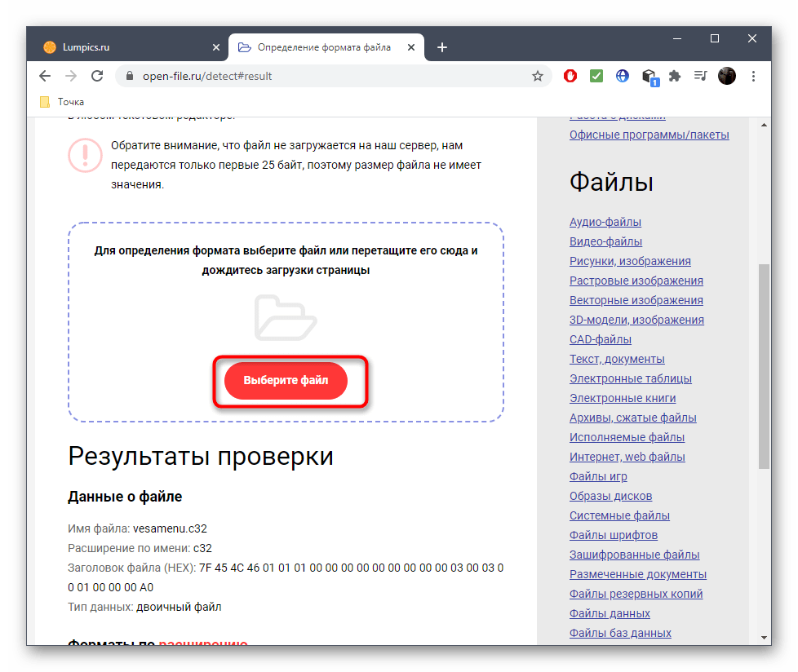
Task: Click the page vertical scrollbar thumb
Action: 764,365
